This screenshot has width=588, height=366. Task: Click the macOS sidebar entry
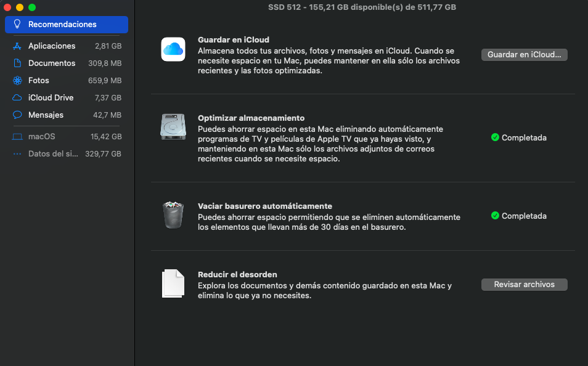click(x=67, y=137)
